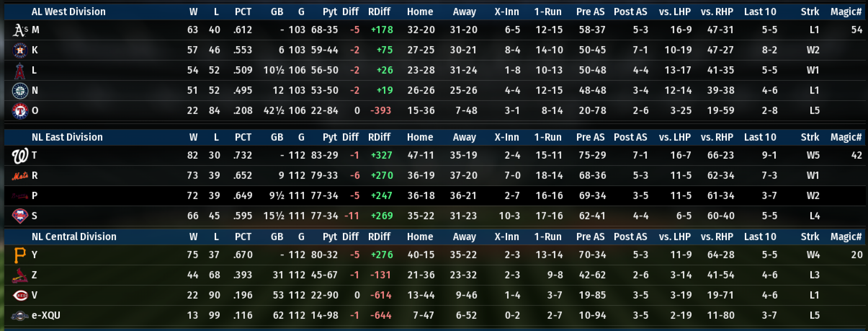Screen dimensions: 868x331
Task: Sort NL Central by Last 10 column
Action: [x=760, y=237]
